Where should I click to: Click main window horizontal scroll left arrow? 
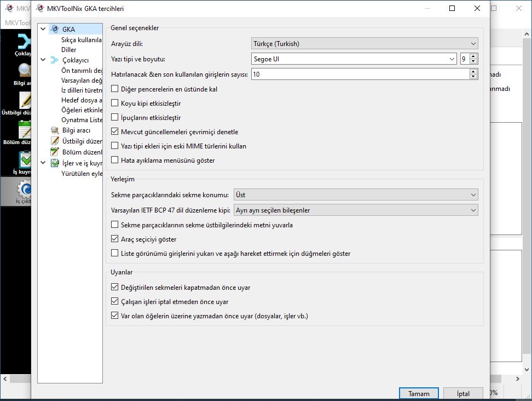point(5,379)
